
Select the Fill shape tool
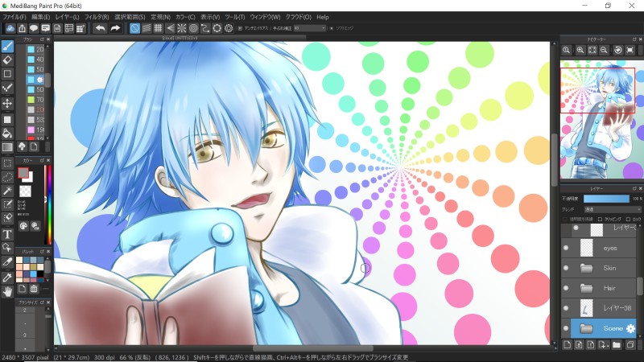pyautogui.click(x=7, y=119)
